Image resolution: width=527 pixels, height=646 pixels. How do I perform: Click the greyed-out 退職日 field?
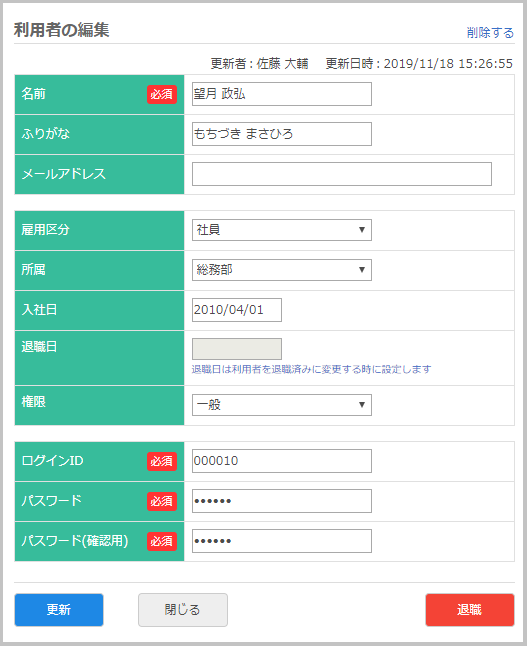[x=237, y=349]
